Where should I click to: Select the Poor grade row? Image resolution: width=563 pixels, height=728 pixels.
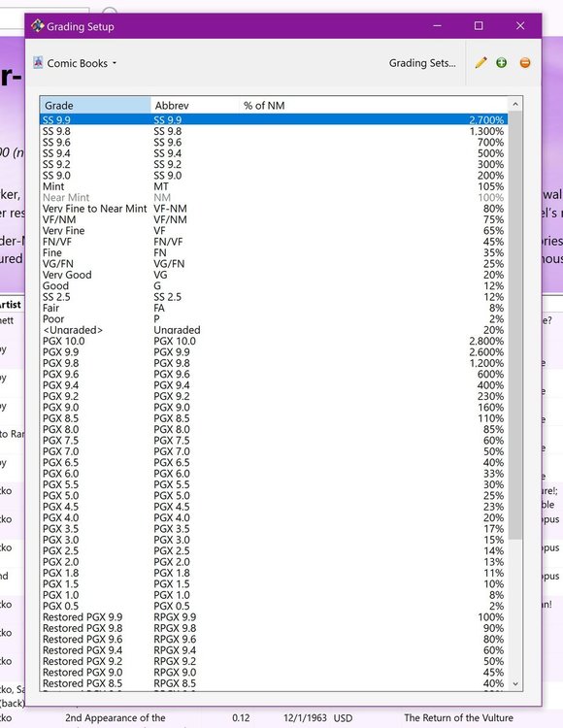274,319
